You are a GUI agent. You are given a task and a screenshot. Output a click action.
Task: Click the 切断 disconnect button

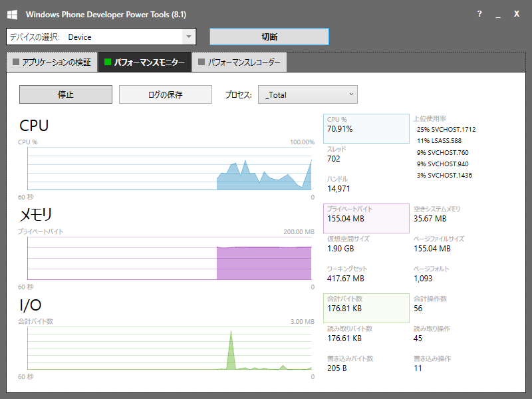269,37
